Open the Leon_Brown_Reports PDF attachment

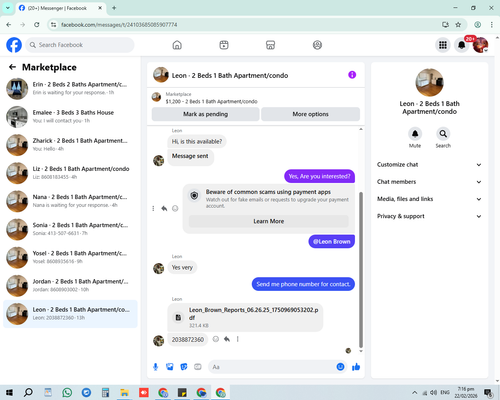245,317
